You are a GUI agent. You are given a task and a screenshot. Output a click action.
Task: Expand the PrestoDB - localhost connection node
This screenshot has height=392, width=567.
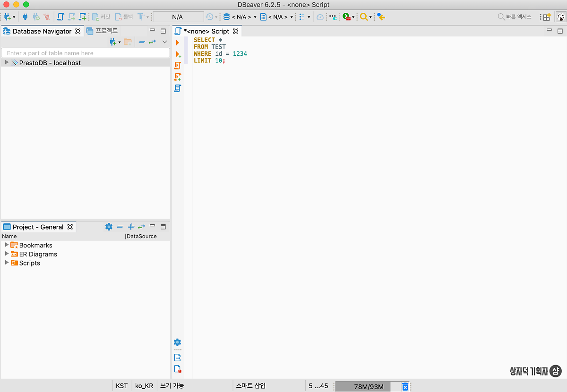tap(7, 63)
